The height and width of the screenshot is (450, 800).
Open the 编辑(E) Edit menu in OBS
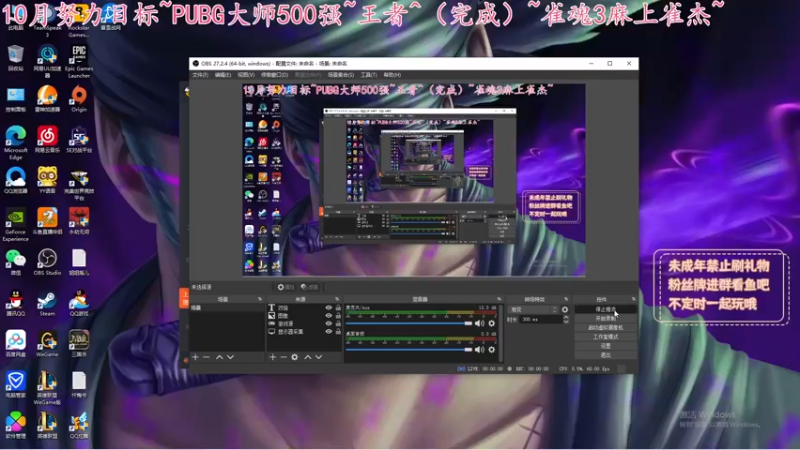[x=222, y=75]
